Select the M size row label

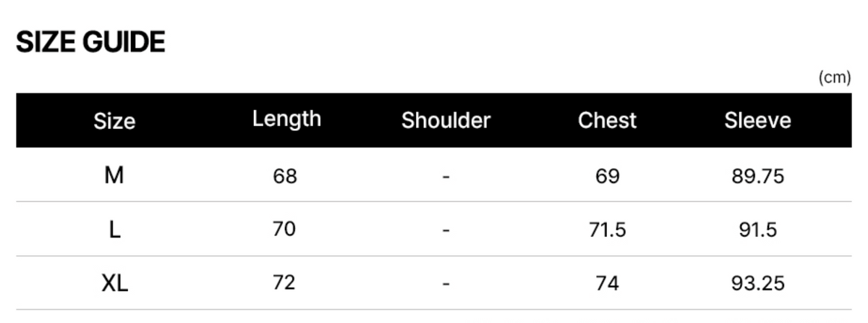tap(114, 175)
